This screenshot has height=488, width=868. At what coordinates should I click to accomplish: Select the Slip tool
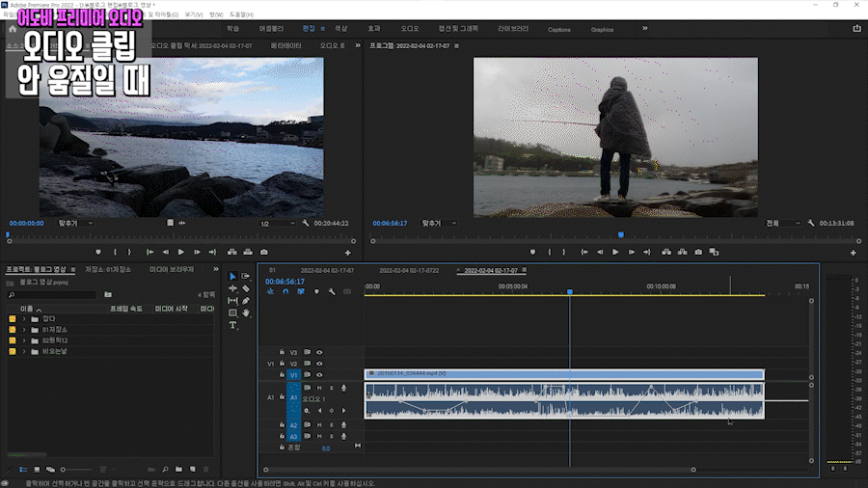pos(232,301)
